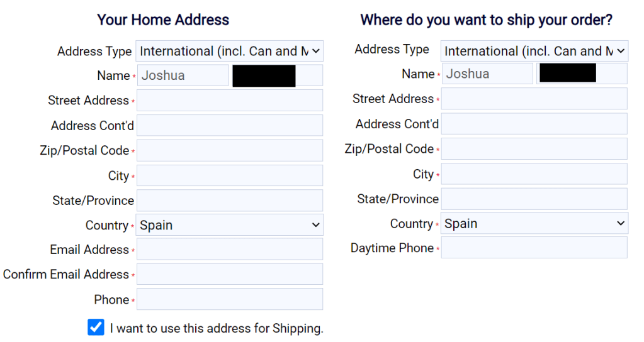Expand the Home Address Country dropdown
This screenshot has height=342, width=644.
(x=229, y=225)
